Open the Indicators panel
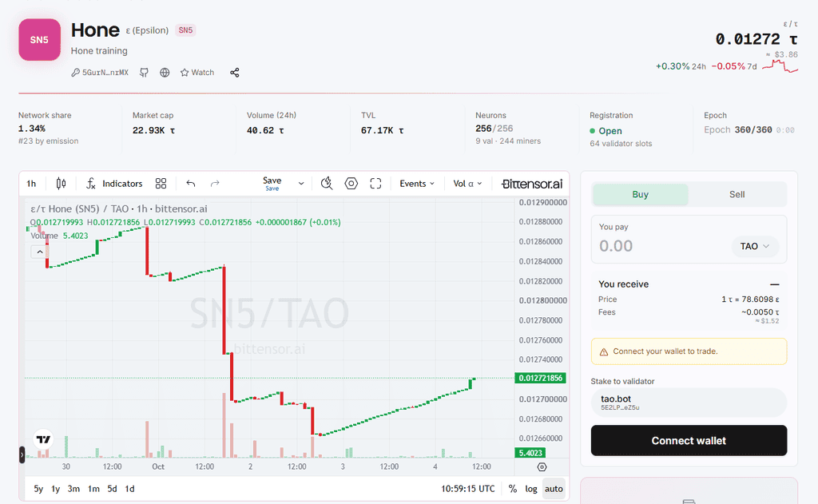The image size is (818, 504). pyautogui.click(x=114, y=184)
